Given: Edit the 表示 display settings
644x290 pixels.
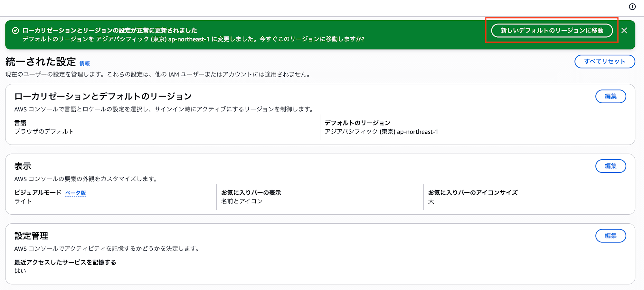Looking at the screenshot, I should tap(611, 166).
